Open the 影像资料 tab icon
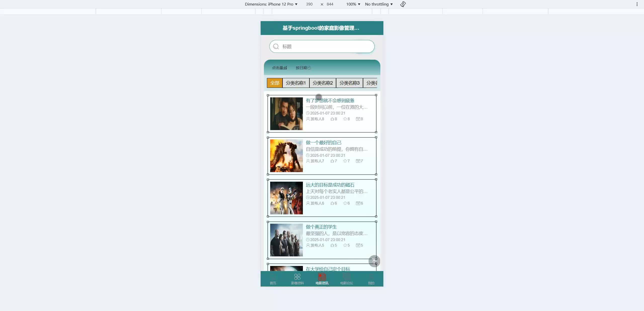 tap(297, 277)
